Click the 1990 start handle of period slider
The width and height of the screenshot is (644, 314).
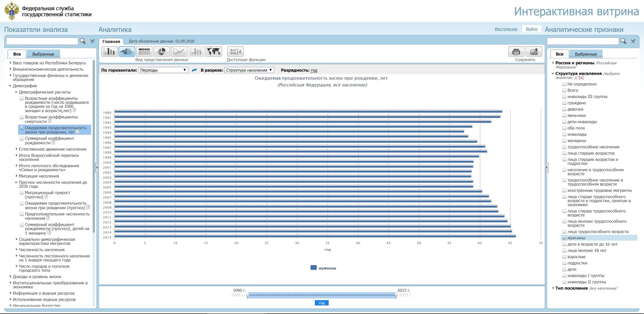click(248, 295)
